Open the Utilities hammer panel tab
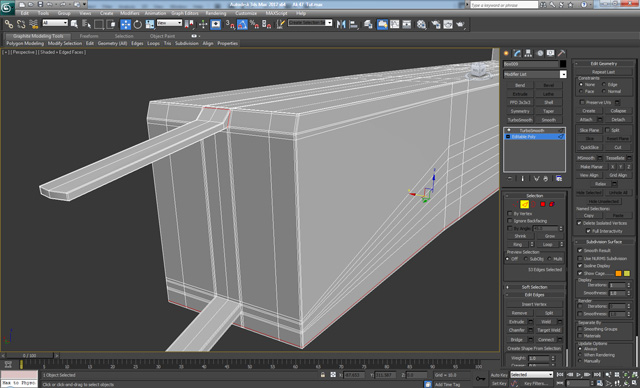 click(x=562, y=53)
